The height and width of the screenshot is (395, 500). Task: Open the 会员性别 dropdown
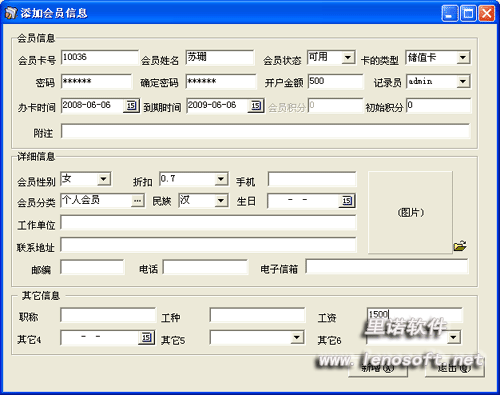(104, 179)
